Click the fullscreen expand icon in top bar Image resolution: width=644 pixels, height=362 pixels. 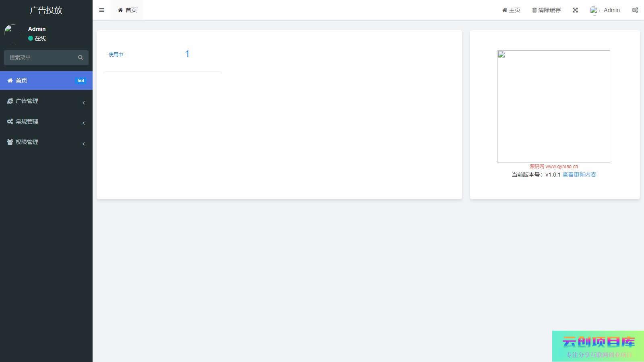pos(575,10)
